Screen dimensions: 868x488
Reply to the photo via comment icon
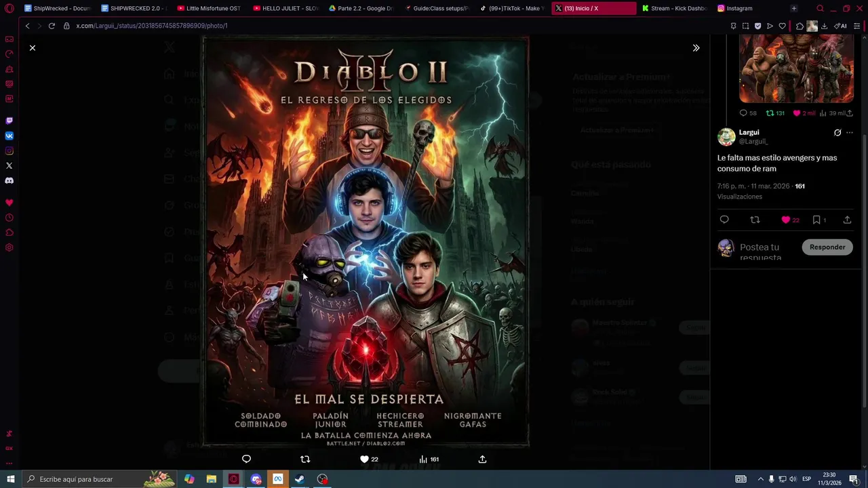(246, 459)
